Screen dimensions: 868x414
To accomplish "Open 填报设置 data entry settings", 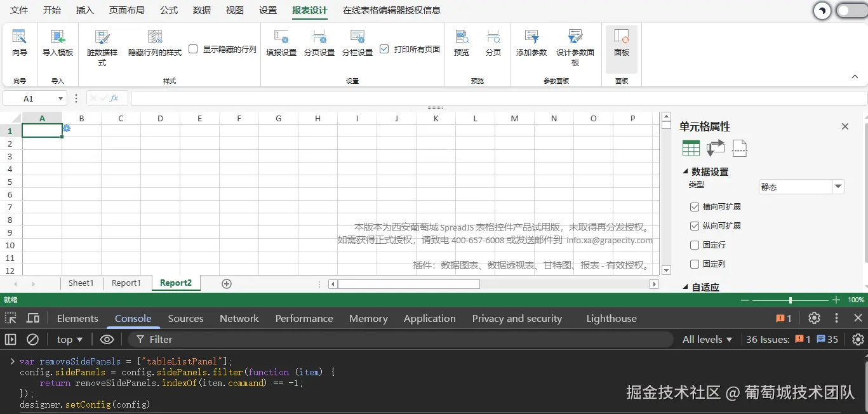I will 281,43.
